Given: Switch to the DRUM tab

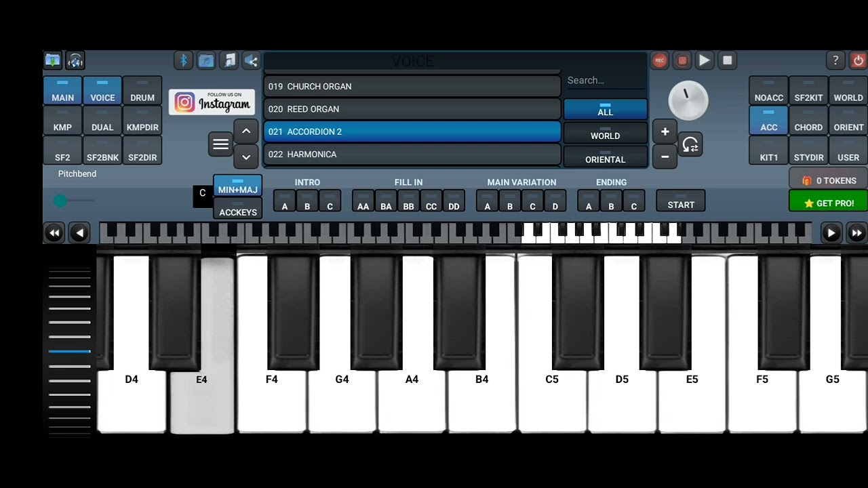Looking at the screenshot, I should [142, 91].
